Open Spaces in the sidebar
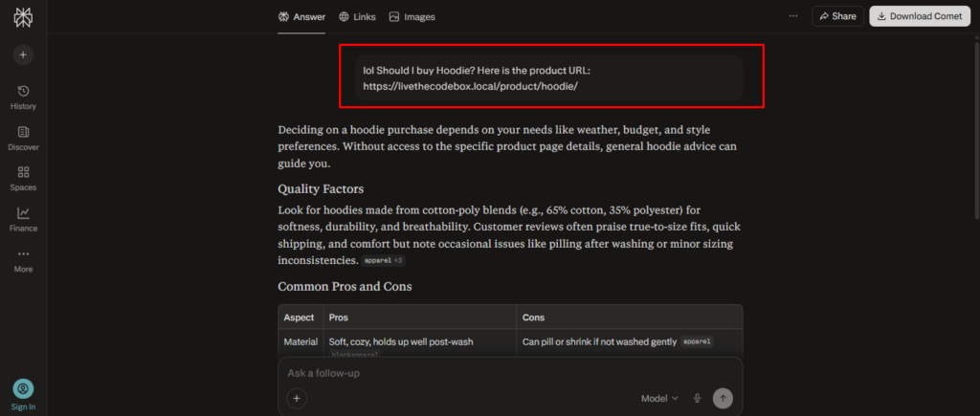The image size is (980, 416). (x=23, y=178)
